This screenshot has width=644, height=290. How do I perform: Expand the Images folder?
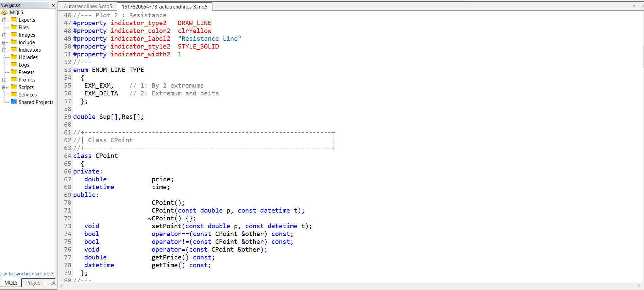point(4,35)
